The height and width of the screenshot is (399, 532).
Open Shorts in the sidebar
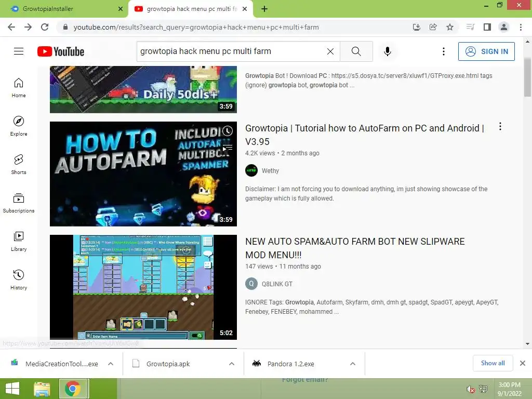click(x=19, y=165)
